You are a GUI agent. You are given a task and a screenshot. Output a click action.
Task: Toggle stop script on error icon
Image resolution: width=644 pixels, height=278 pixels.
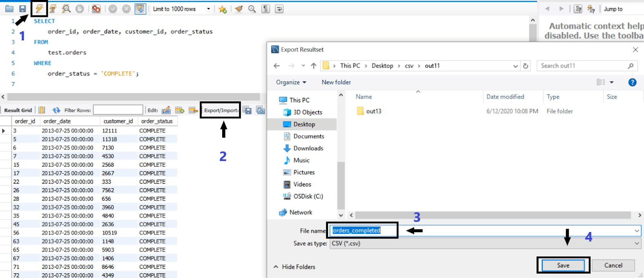[x=96, y=9]
